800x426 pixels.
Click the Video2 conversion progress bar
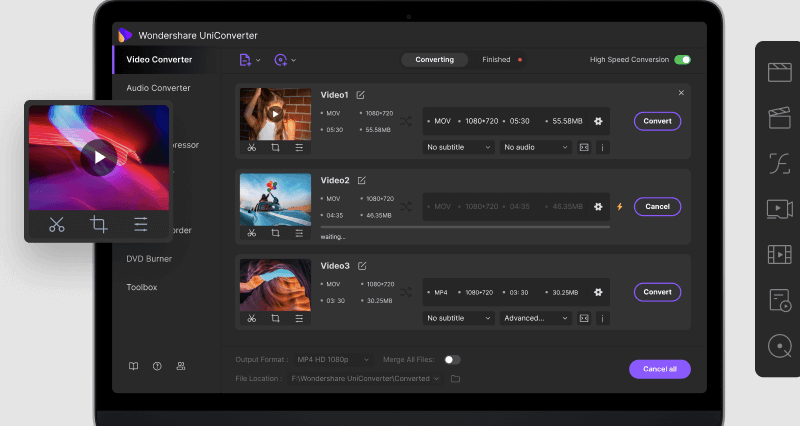point(465,227)
